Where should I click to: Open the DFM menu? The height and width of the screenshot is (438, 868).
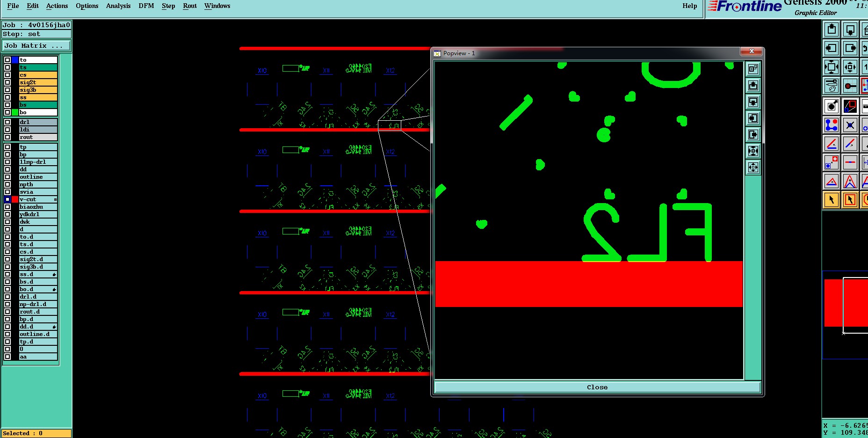click(146, 6)
